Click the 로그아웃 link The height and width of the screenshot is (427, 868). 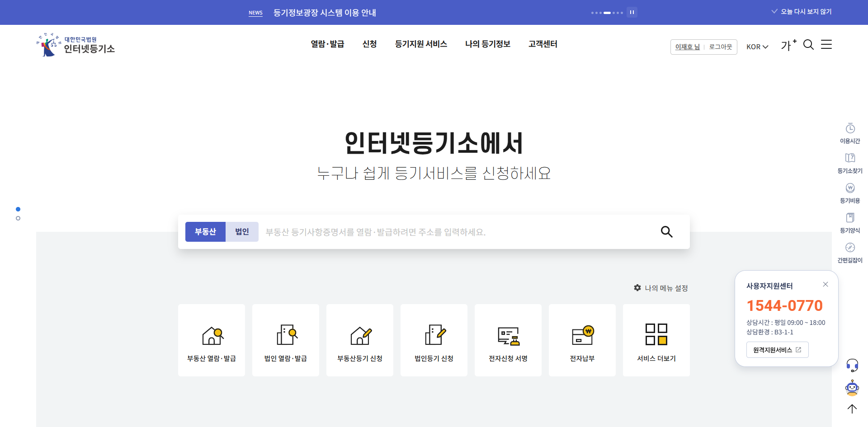coord(720,47)
